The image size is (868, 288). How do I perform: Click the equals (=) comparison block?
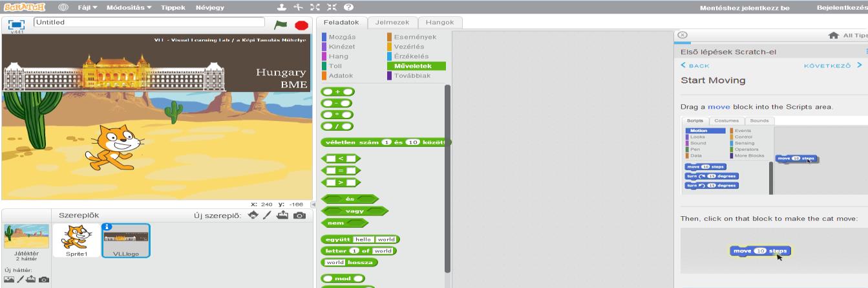pos(341,171)
